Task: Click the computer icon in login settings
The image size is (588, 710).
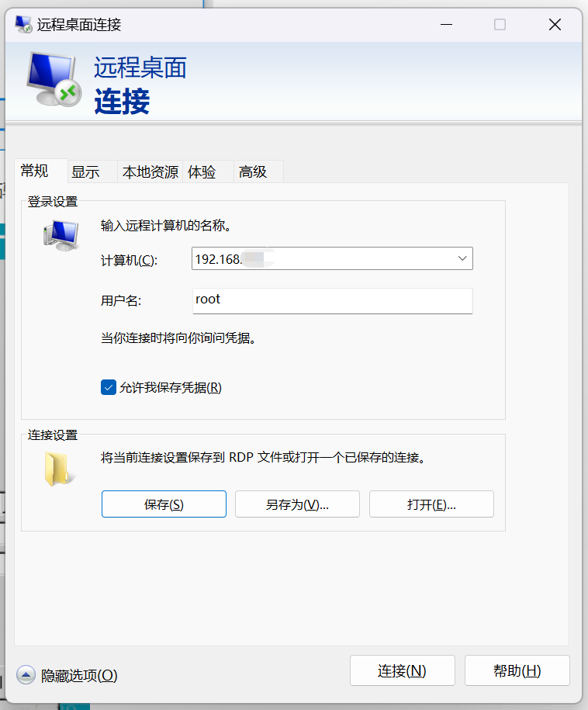Action: 61,234
